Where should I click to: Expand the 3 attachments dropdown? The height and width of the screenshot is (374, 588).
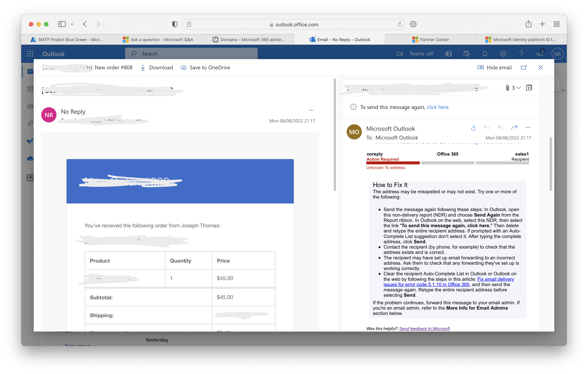point(513,88)
